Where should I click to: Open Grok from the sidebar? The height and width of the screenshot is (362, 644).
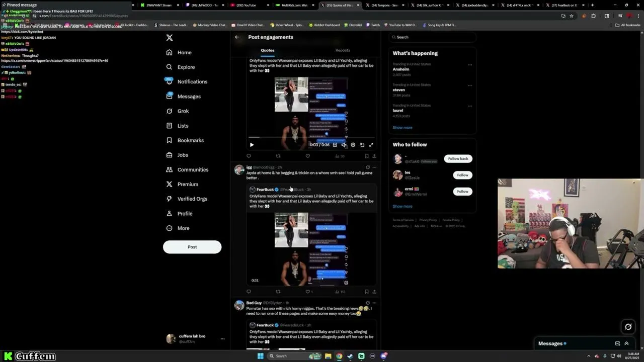tap(178, 111)
